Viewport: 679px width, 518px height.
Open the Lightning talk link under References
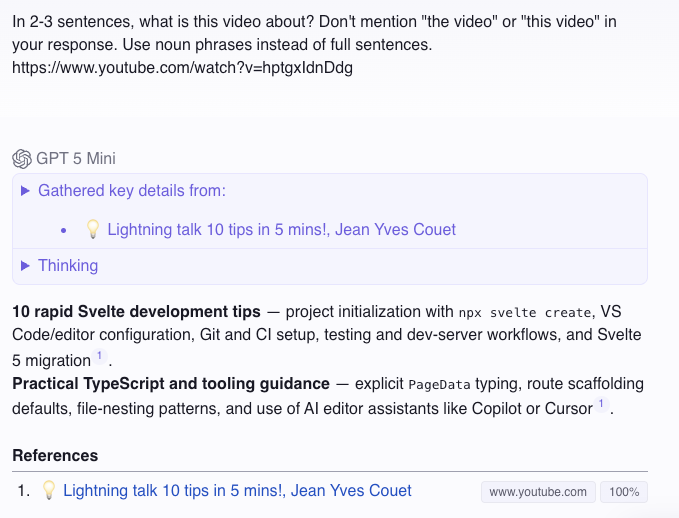coord(237,490)
